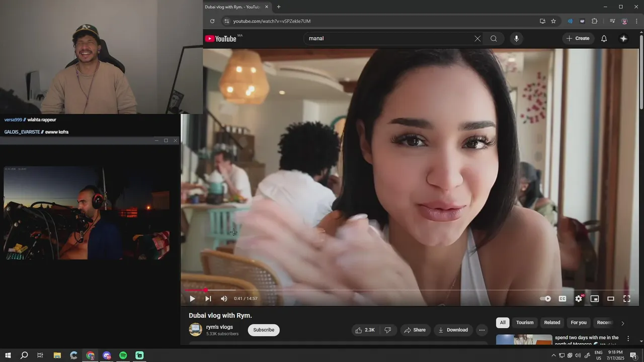Open the Chrome extensions puzzle icon
This screenshot has width=644, height=362.
pyautogui.click(x=595, y=21)
